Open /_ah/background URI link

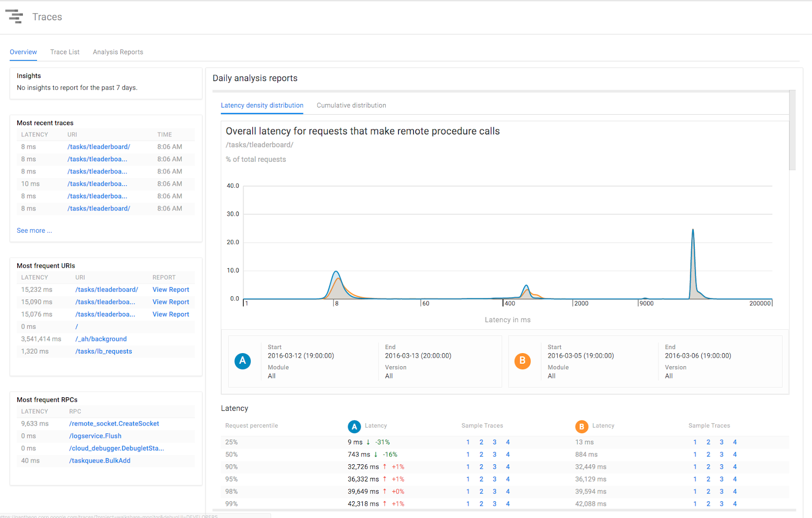click(101, 339)
